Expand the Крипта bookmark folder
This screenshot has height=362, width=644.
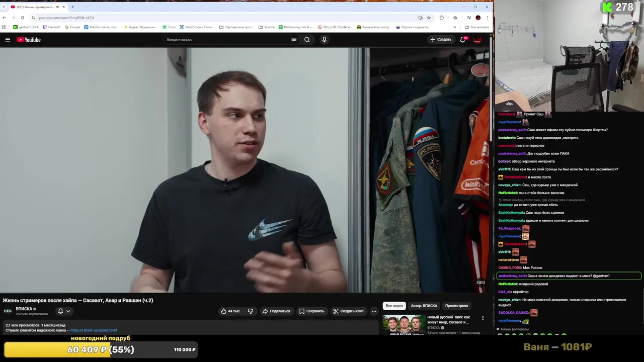point(267,27)
